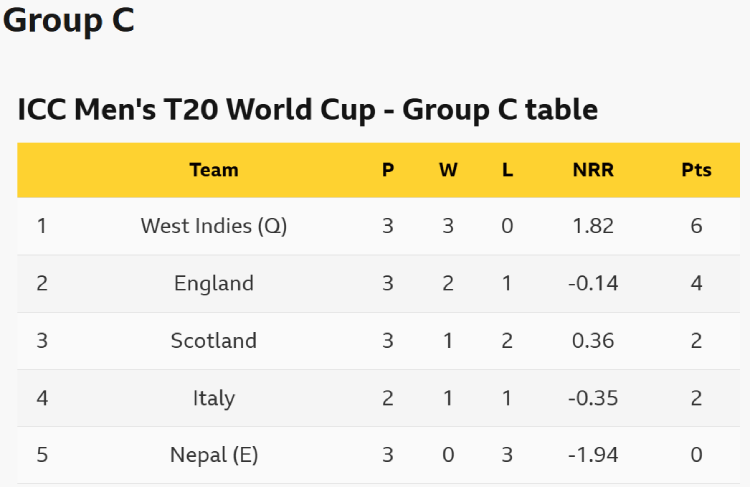The width and height of the screenshot is (750, 487).
Task: Click the W column header
Action: tap(448, 170)
